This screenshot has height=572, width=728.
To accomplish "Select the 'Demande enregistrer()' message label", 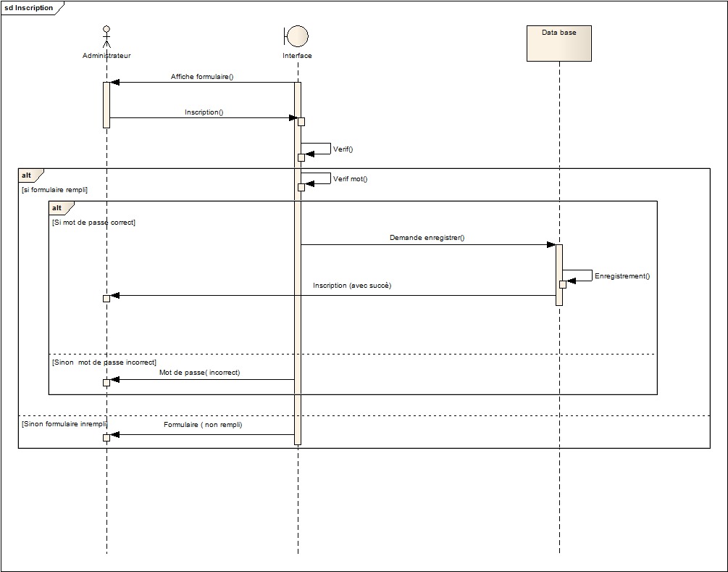I will point(427,238).
